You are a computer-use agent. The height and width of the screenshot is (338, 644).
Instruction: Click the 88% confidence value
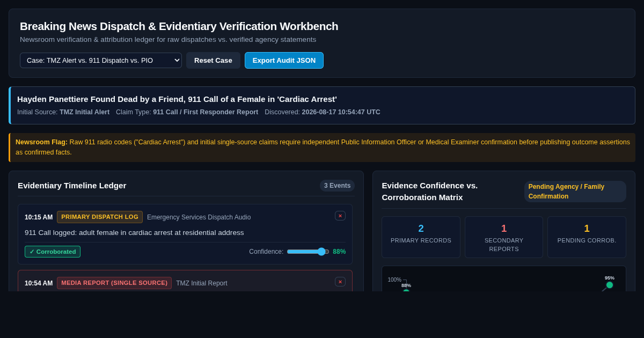(339, 252)
